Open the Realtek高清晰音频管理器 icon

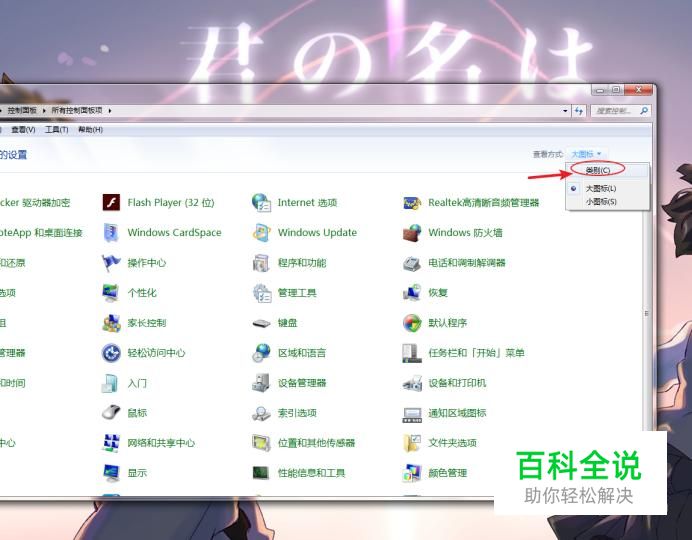click(412, 203)
